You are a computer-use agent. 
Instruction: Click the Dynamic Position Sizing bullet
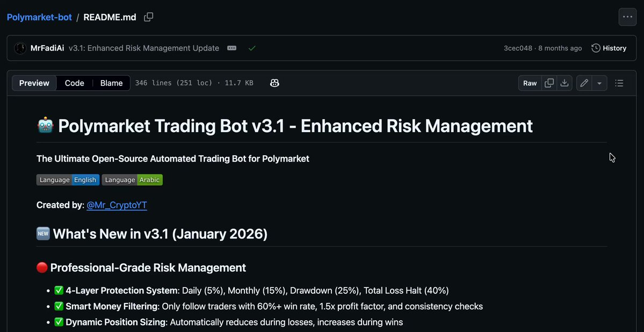pyautogui.click(x=228, y=322)
